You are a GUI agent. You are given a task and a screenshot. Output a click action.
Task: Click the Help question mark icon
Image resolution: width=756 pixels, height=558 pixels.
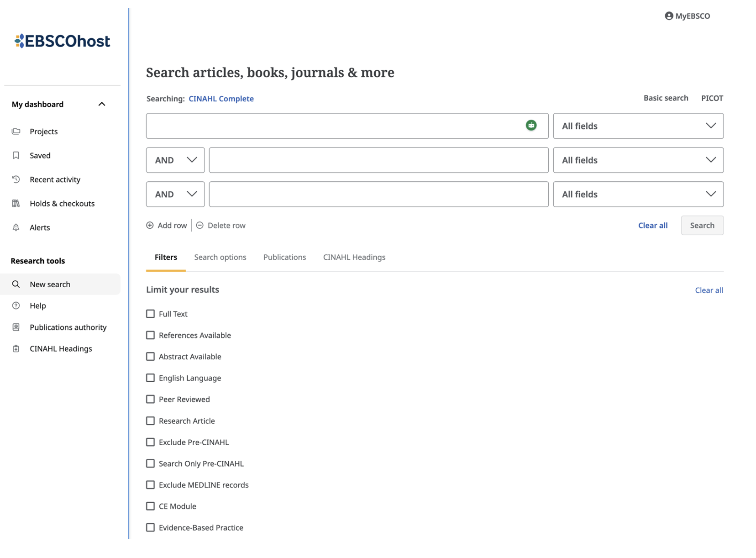click(x=16, y=306)
